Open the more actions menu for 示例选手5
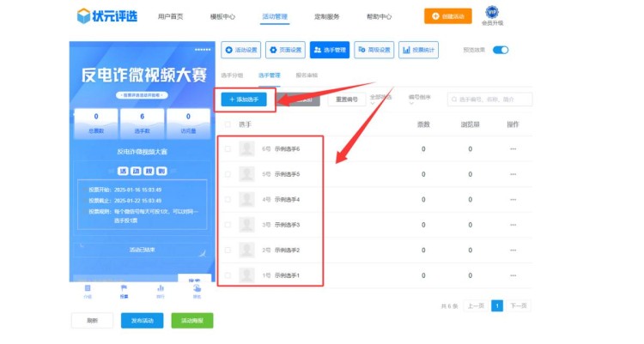Viewport: 644px width, 344px height. pos(513,174)
